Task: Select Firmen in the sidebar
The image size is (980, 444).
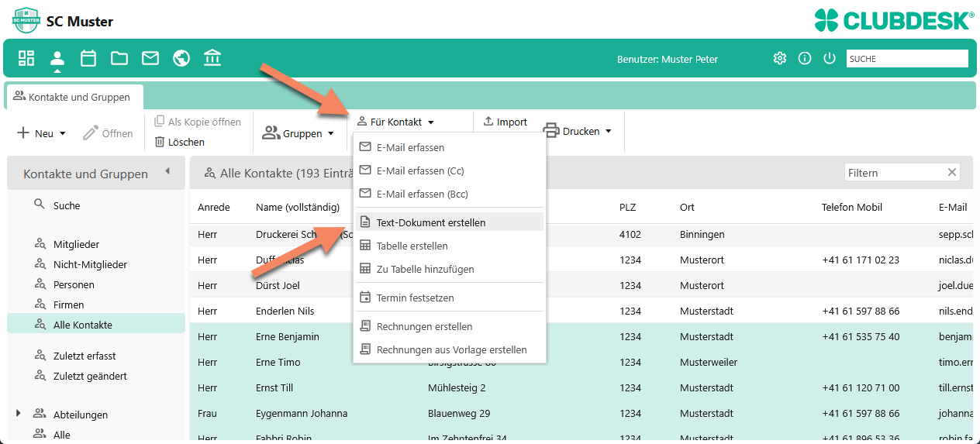Action: (68, 305)
